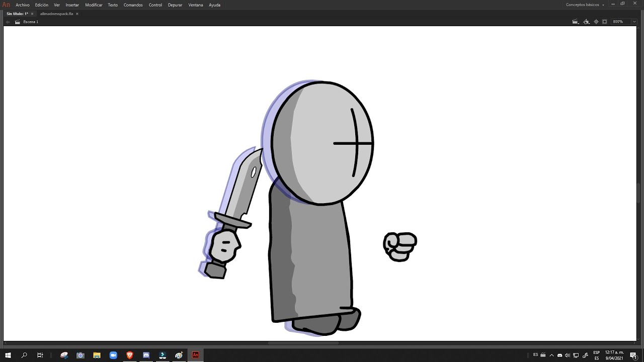Click the Center Stage icon
Image resolution: width=644 pixels, height=362 pixels.
[x=596, y=22]
